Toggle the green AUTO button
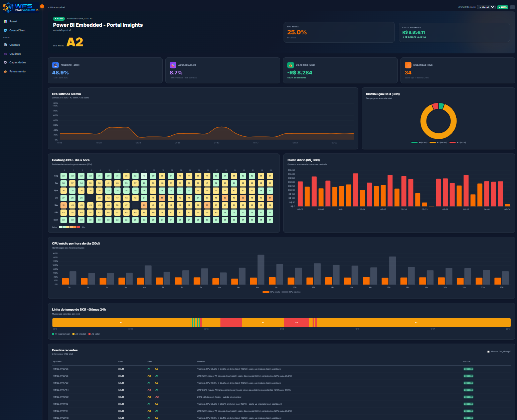The image size is (517, 420). 503,7
